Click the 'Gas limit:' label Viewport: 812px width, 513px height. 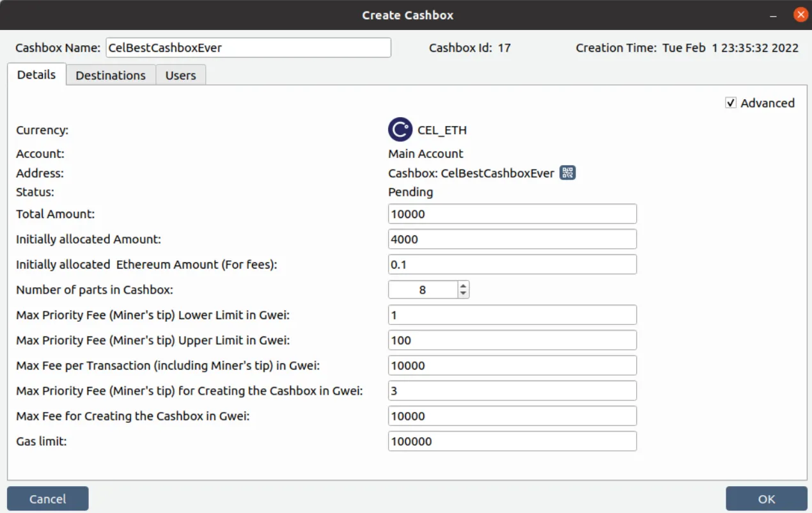click(40, 441)
